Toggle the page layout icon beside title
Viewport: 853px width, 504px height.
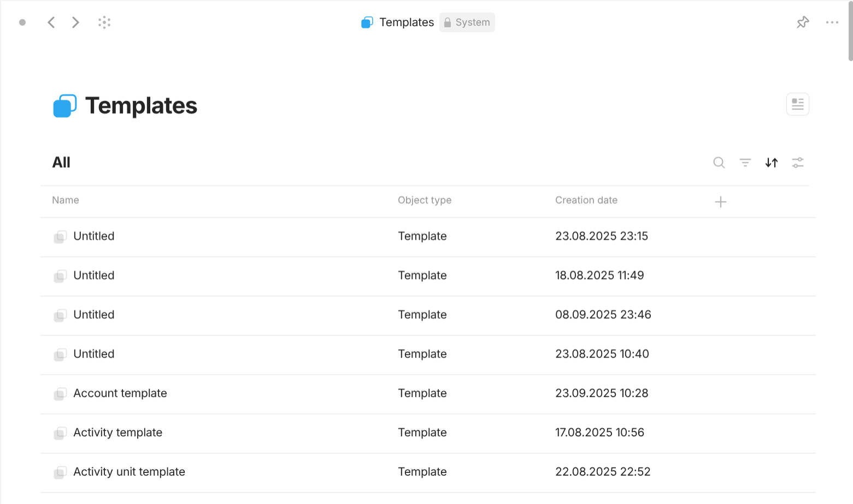797,104
